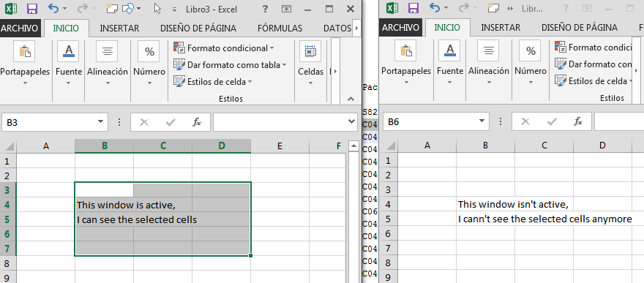The image size is (644, 283).
Task: Click cell 'I cann't see the selected cells anymore'
Action: (485, 219)
